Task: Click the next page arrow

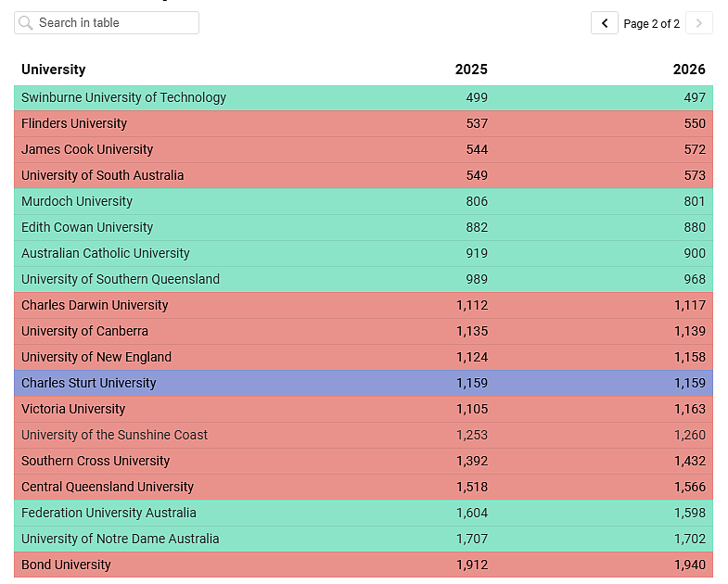Action: click(698, 23)
